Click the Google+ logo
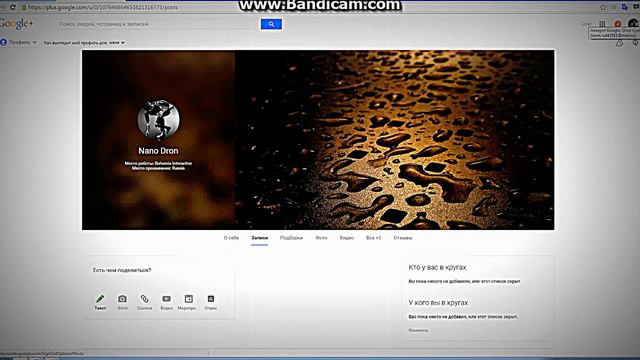This screenshot has height=360, width=640. tap(16, 24)
